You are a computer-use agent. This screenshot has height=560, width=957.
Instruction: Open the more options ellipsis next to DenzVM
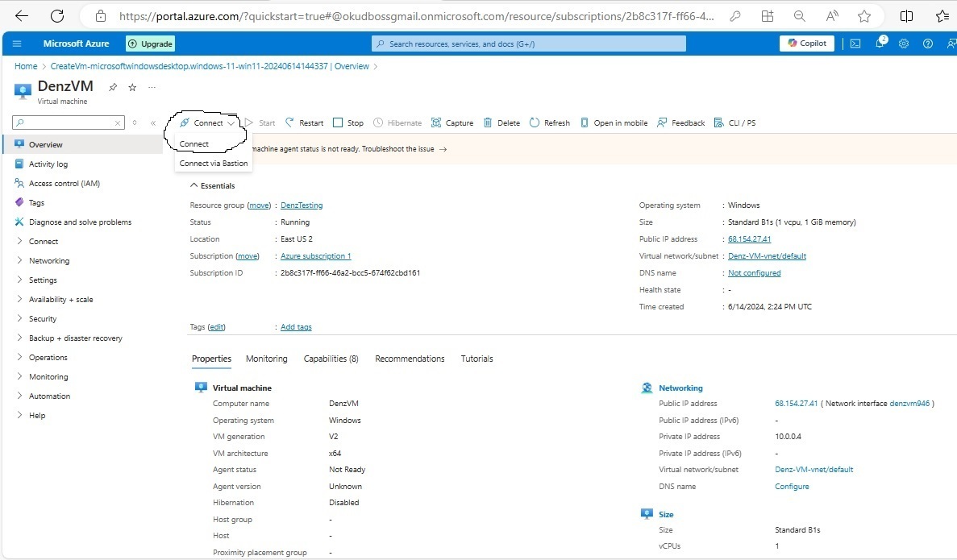click(x=152, y=87)
